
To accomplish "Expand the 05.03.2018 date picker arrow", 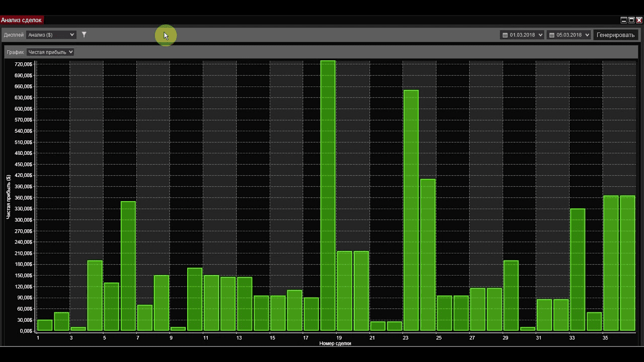I will tap(587, 35).
